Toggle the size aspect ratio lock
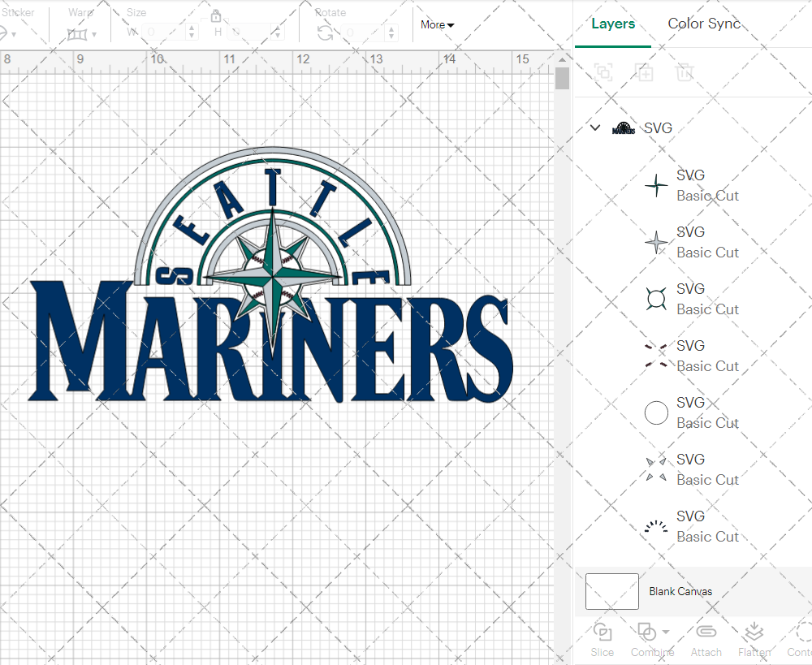The image size is (812, 665). coord(216,16)
